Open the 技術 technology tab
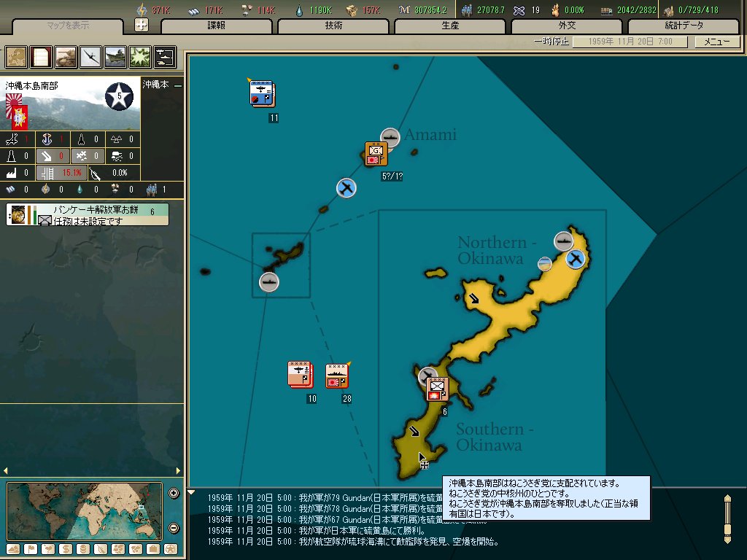747x560 pixels. pos(333,26)
